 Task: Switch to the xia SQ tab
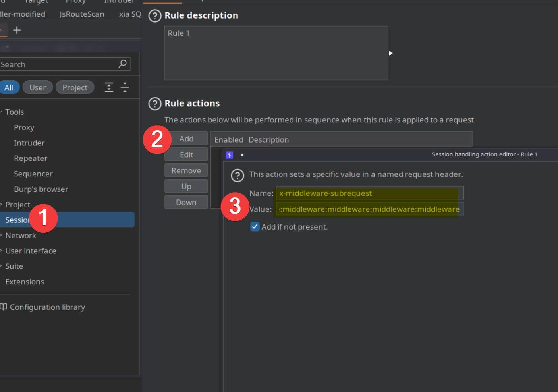[x=130, y=14]
